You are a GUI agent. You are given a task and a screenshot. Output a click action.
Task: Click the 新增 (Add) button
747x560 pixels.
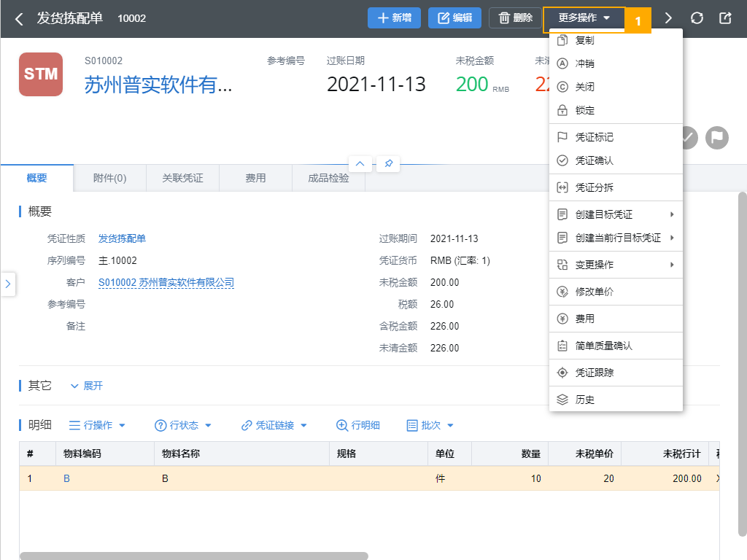[x=394, y=18]
